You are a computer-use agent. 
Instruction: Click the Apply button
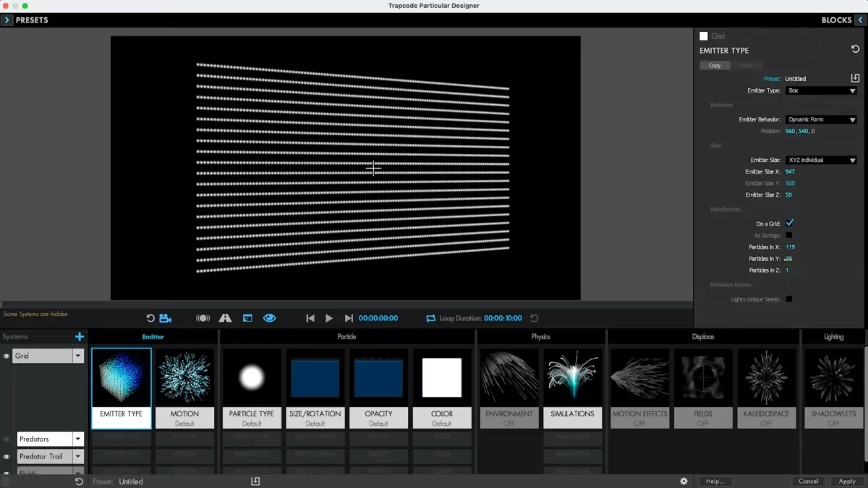[847, 481]
